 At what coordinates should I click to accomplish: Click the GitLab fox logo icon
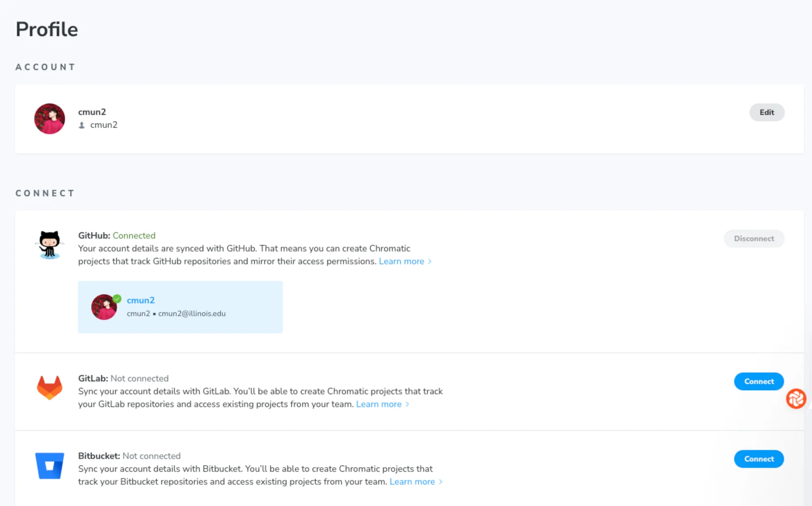coord(49,387)
